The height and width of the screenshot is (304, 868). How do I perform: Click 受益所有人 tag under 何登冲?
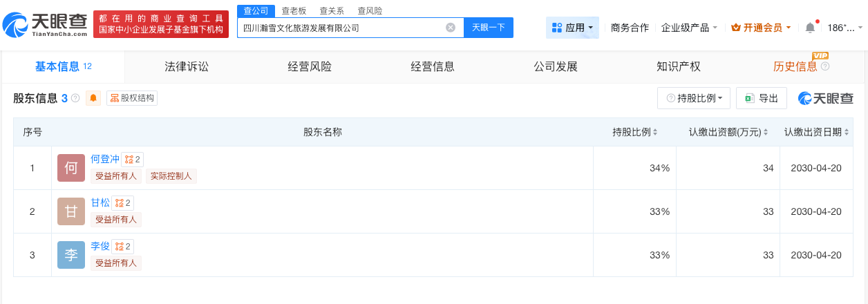(x=116, y=176)
